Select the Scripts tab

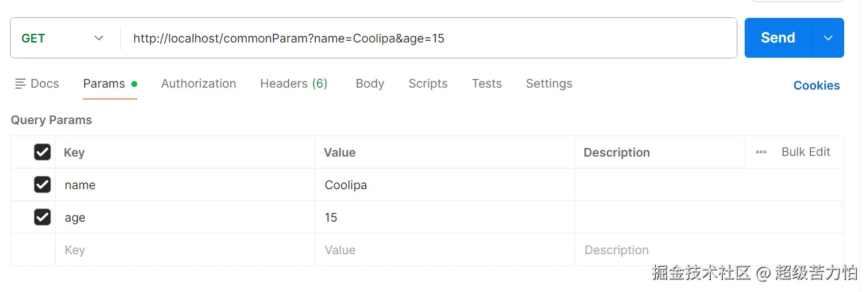coord(428,84)
